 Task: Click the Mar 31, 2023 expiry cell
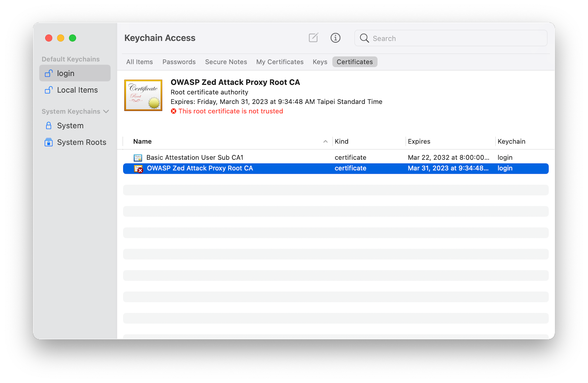[x=448, y=168]
